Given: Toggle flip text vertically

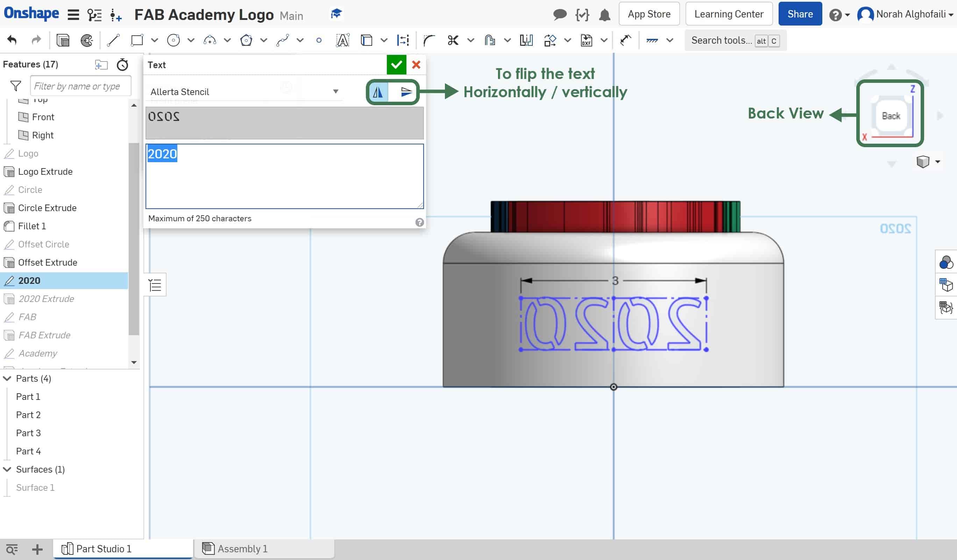Looking at the screenshot, I should click(406, 92).
